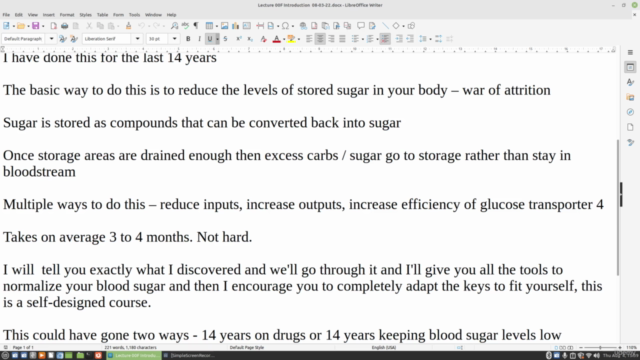The width and height of the screenshot is (640, 360).
Task: Insert an image using the picture icon
Action: [x=224, y=26]
